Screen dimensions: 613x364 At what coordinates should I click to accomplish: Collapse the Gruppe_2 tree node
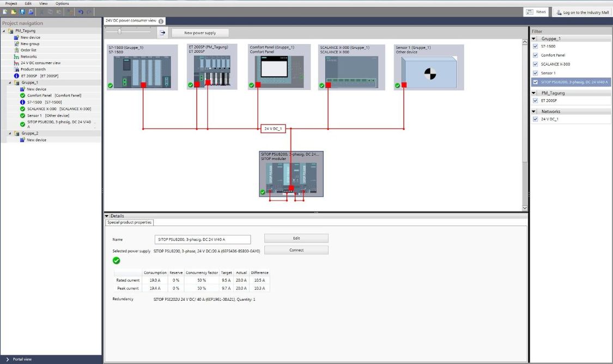pos(10,134)
